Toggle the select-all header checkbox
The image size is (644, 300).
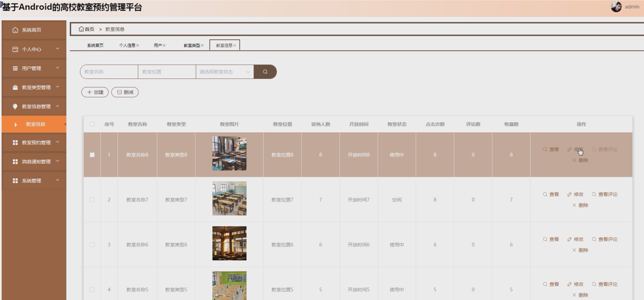click(x=92, y=124)
